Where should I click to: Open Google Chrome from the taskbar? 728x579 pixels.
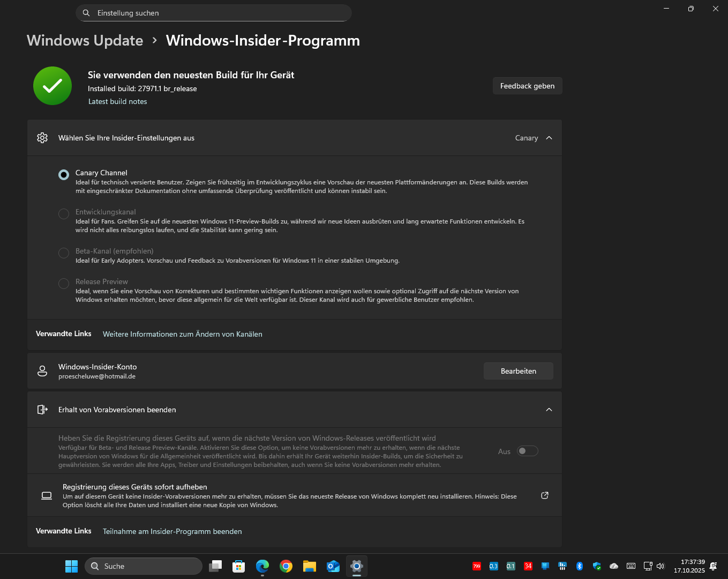click(286, 566)
